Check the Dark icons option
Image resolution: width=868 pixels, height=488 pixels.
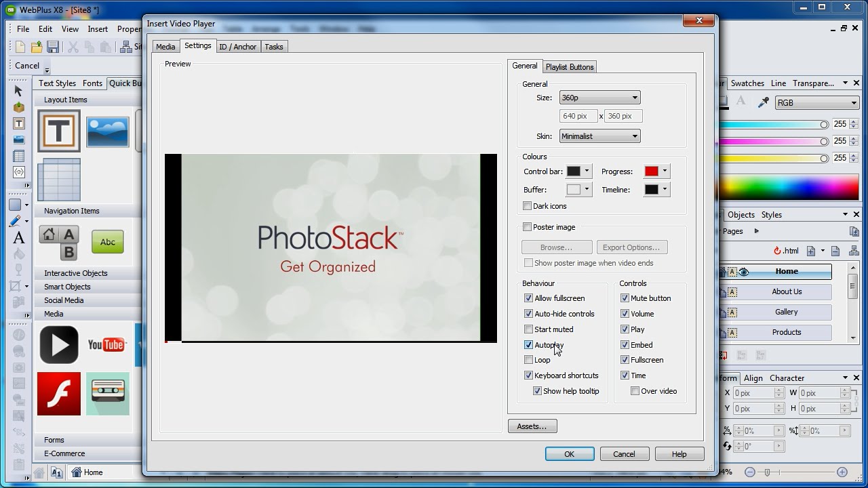pos(527,206)
